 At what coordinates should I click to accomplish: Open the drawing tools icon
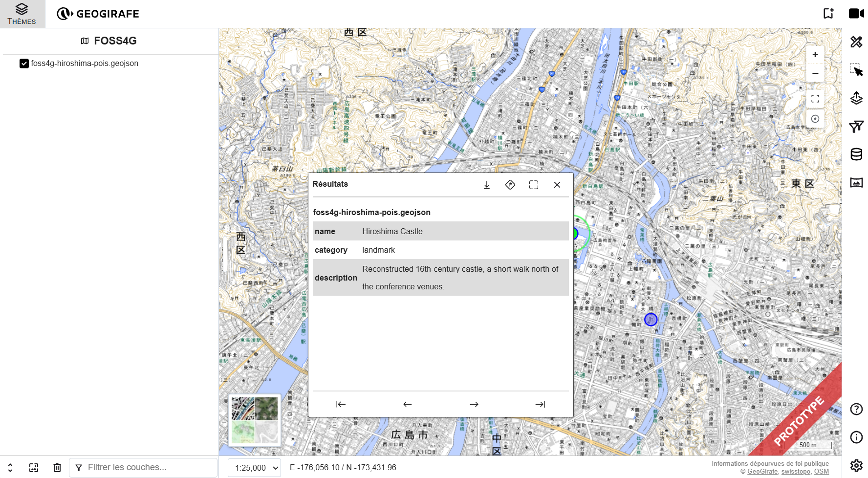pos(856,42)
